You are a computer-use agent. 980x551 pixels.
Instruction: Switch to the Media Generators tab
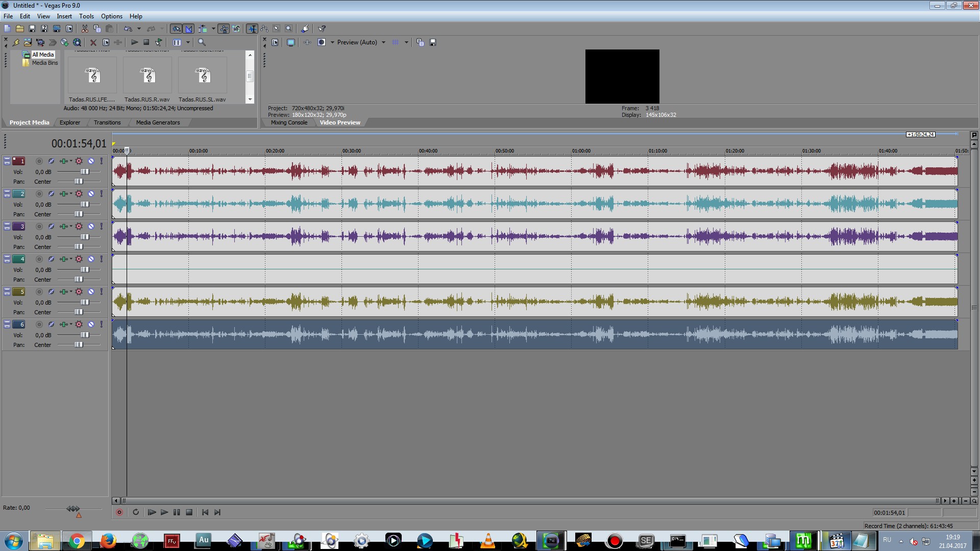point(158,122)
